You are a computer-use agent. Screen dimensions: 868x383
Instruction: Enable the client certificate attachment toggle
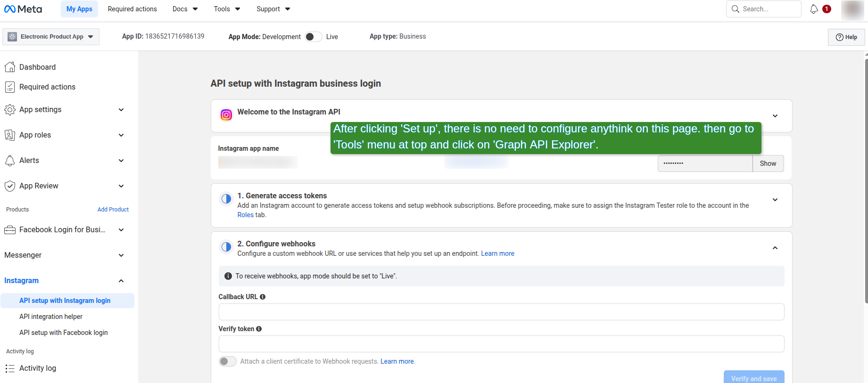(x=228, y=361)
